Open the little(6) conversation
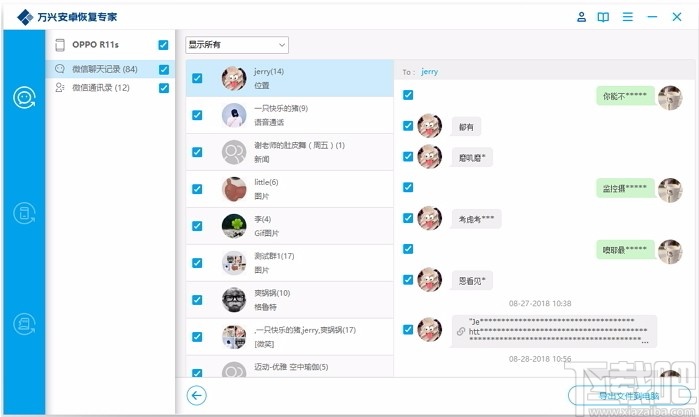 click(290, 189)
